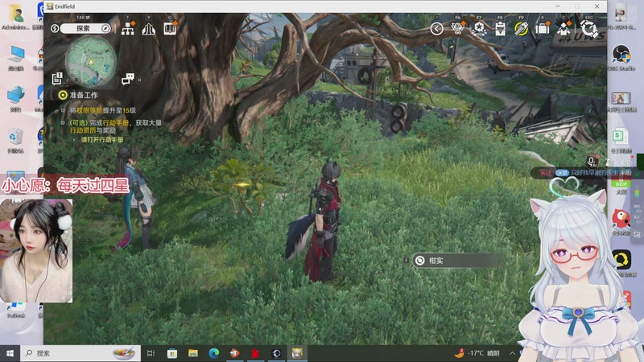Open the circular minimap

(91, 62)
